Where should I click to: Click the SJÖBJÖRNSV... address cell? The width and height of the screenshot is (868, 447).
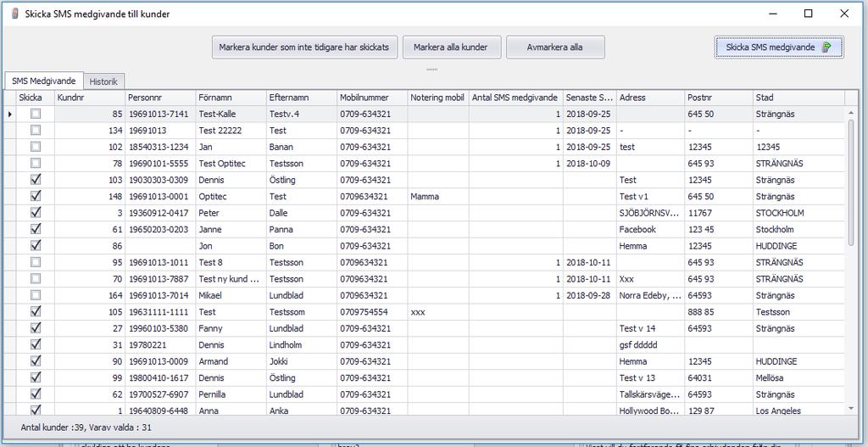tap(650, 213)
